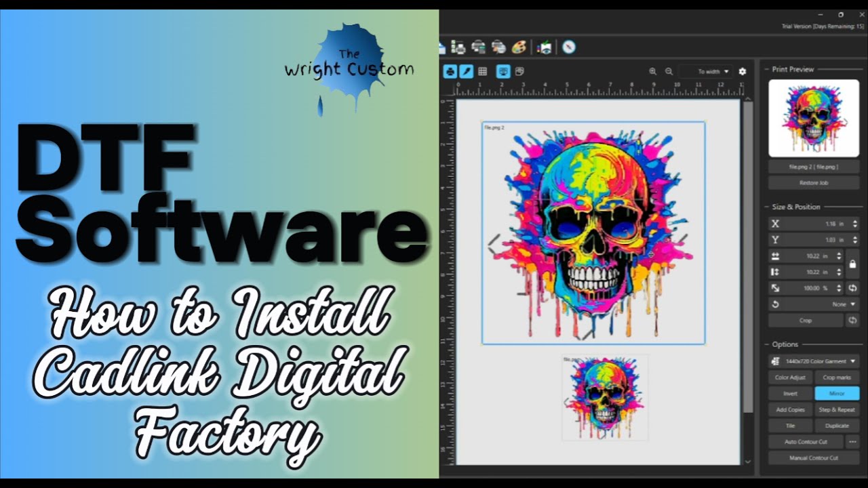Screen dimensions: 868x488
Task: Click the Restore Job button
Action: (x=814, y=183)
